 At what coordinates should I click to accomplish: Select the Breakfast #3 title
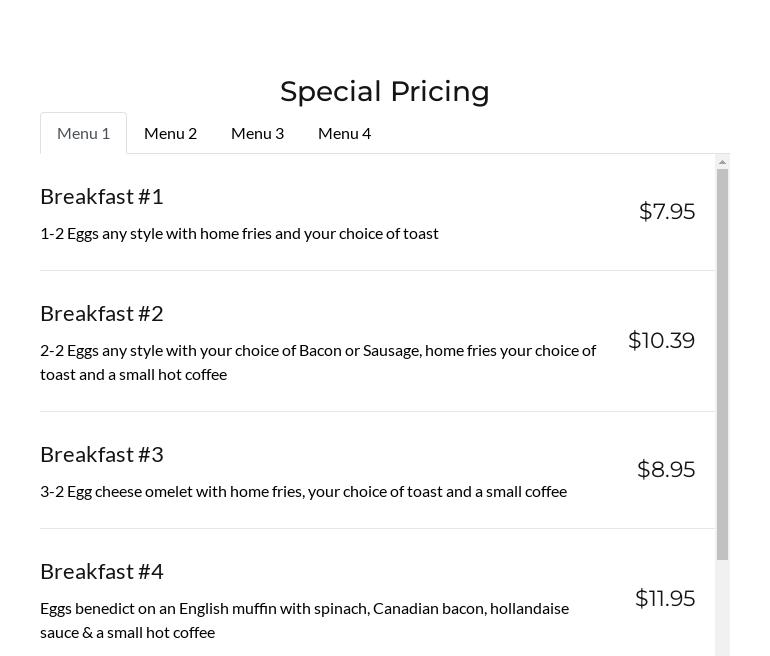[x=101, y=455]
